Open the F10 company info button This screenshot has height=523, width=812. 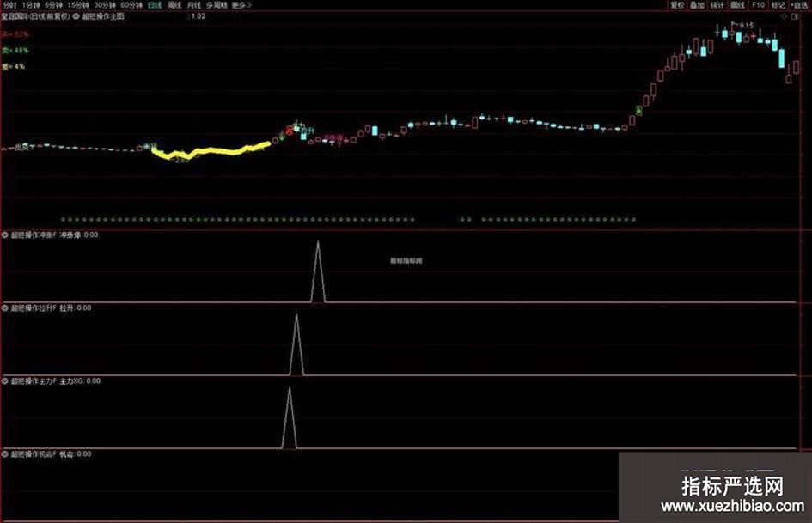(x=758, y=5)
